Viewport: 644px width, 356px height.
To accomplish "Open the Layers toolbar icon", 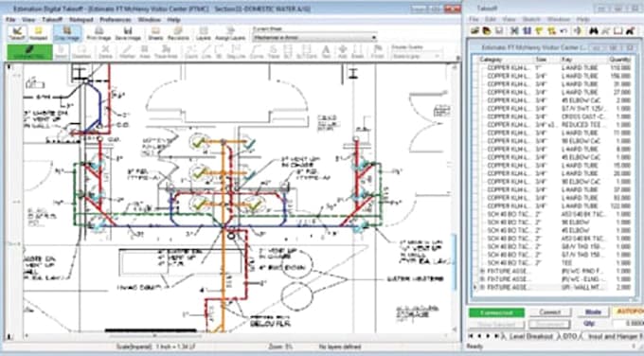I will [x=204, y=33].
